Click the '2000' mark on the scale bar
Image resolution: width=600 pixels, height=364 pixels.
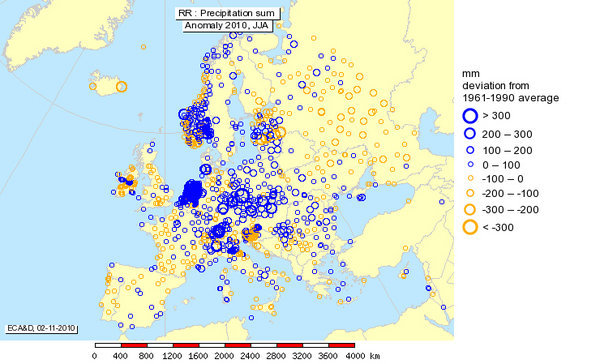coord(224,356)
